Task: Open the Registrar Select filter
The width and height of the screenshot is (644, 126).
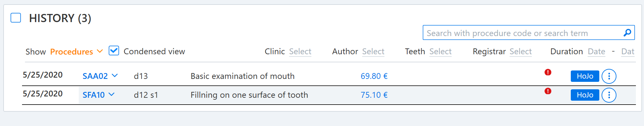Action: pos(521,52)
